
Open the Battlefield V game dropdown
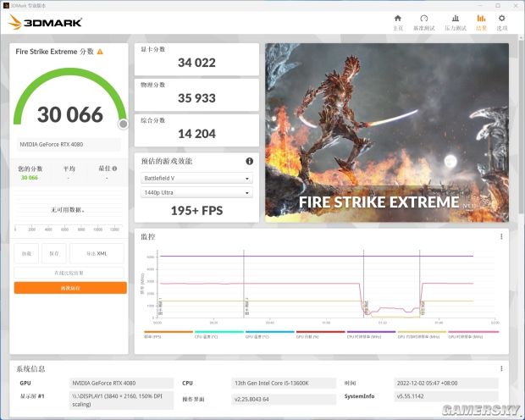click(x=196, y=178)
